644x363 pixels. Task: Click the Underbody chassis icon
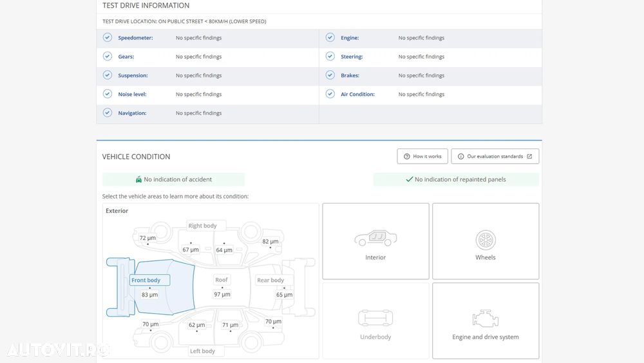(x=375, y=319)
